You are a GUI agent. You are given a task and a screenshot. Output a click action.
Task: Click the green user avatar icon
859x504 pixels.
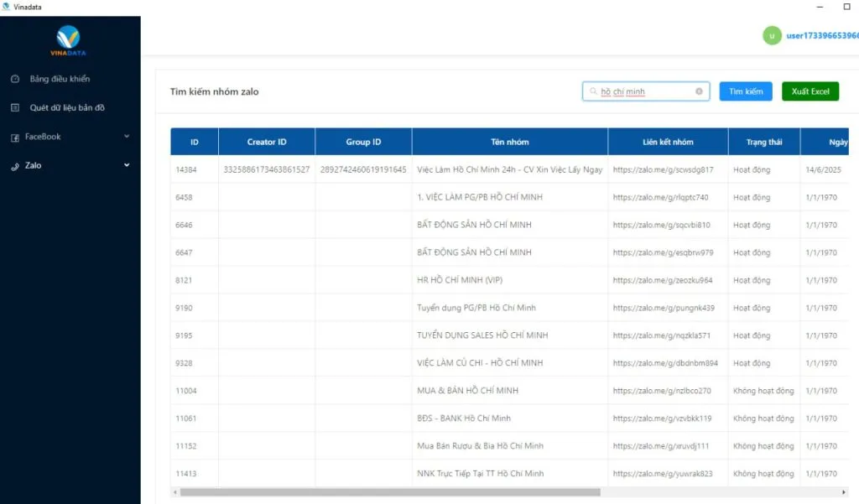[x=772, y=35]
